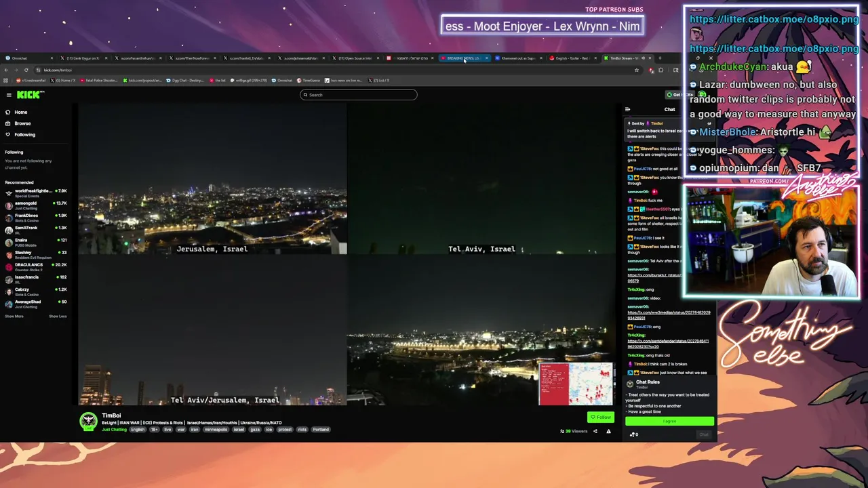Collapse recommended list with Show Less
The width and height of the screenshot is (868, 488).
click(x=58, y=317)
